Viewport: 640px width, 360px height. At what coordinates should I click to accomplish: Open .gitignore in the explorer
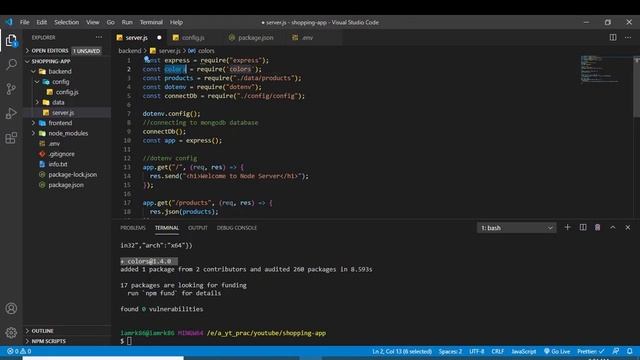(x=61, y=154)
